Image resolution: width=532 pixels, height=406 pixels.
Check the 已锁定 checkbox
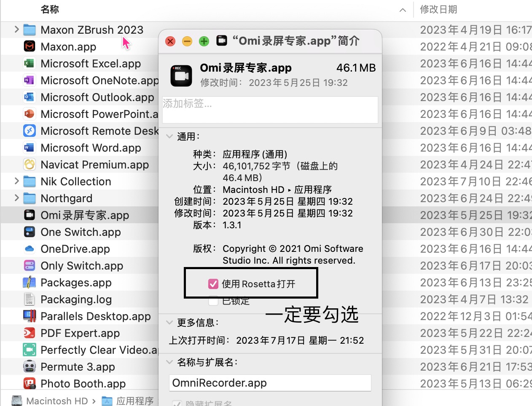tap(213, 300)
